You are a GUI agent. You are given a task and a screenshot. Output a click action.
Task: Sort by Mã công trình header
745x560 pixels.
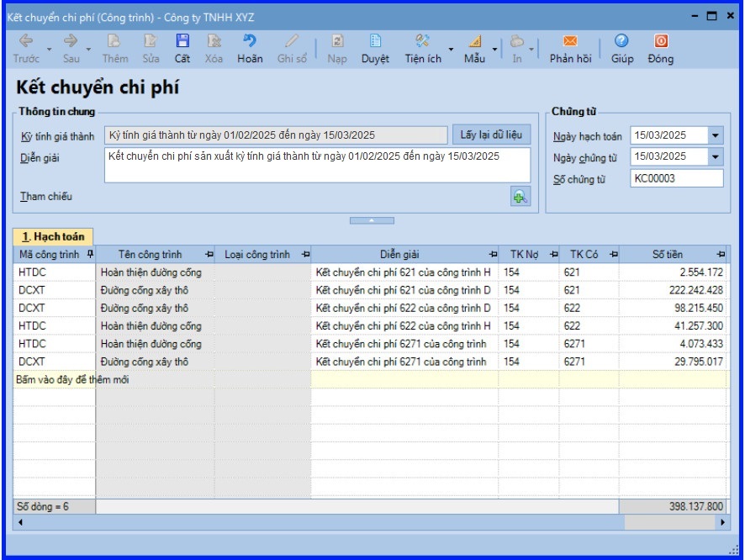pyautogui.click(x=50, y=255)
